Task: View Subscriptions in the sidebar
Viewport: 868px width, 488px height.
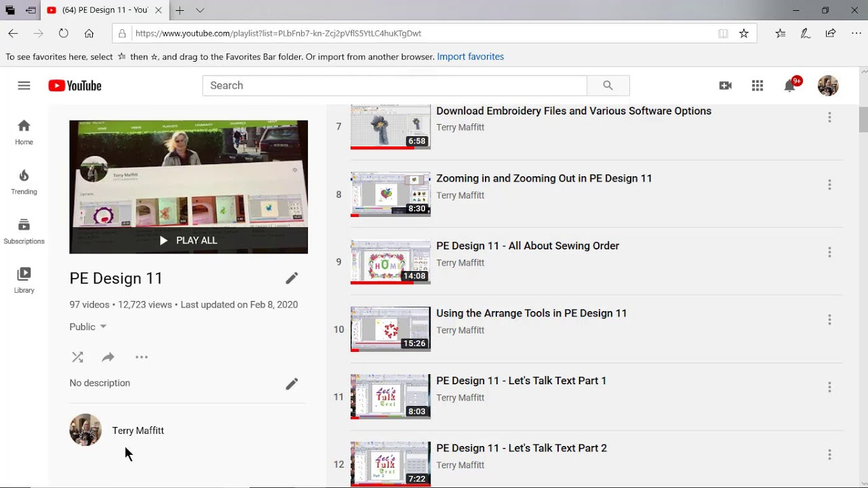Action: pyautogui.click(x=24, y=230)
